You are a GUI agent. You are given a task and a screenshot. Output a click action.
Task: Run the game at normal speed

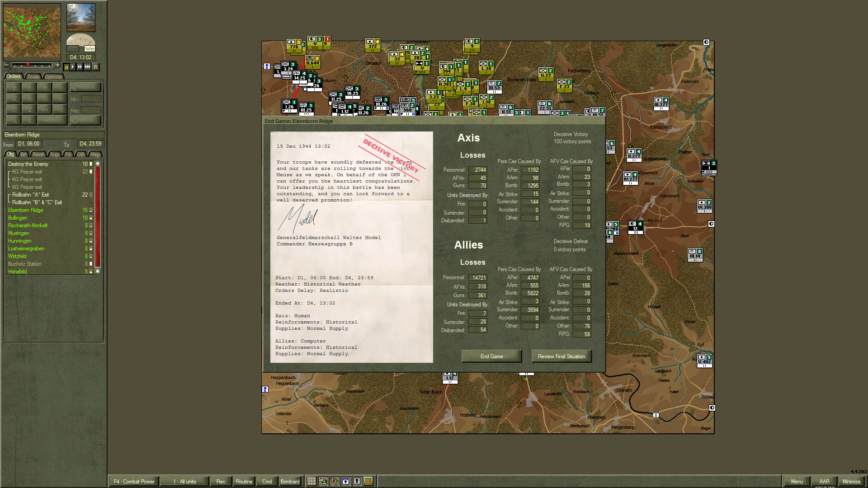(73, 67)
